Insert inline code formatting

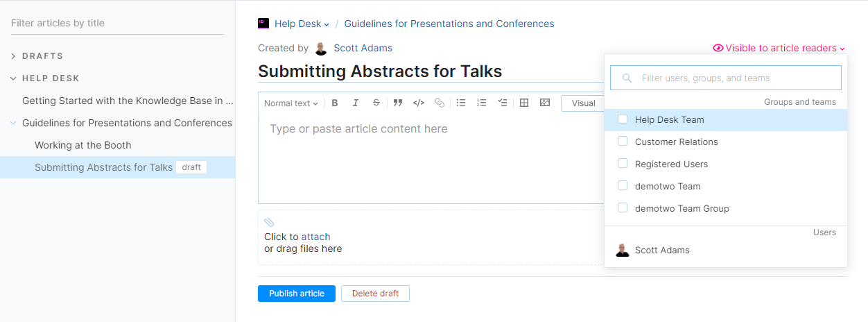[419, 103]
